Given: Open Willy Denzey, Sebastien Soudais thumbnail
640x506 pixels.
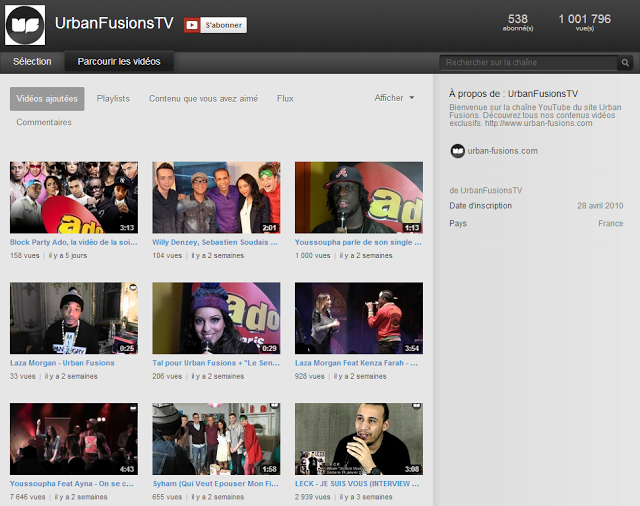Looking at the screenshot, I should tap(216, 198).
